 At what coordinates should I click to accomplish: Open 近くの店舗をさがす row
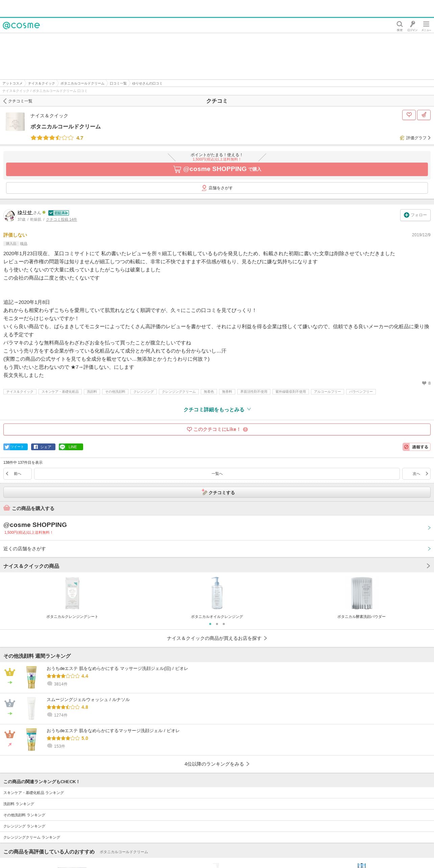(x=217, y=549)
